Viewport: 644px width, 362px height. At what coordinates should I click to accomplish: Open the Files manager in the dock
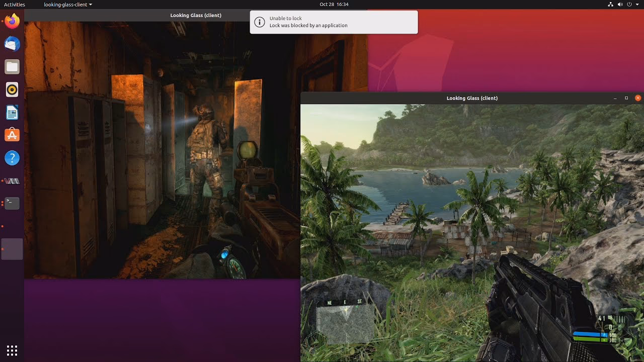click(x=12, y=67)
